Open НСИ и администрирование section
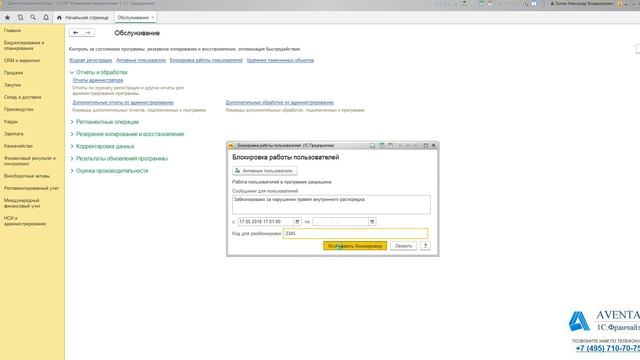Viewport: 640px width, 360px height. pyautogui.click(x=25, y=221)
